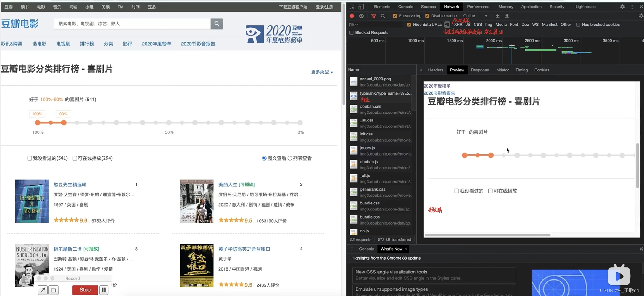Toggle the network filter funnel icon

tap(373, 16)
